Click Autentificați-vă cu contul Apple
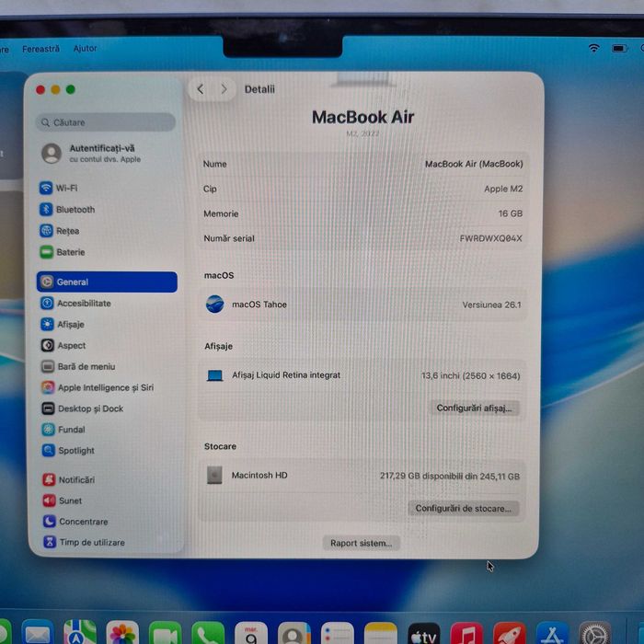 [92, 154]
